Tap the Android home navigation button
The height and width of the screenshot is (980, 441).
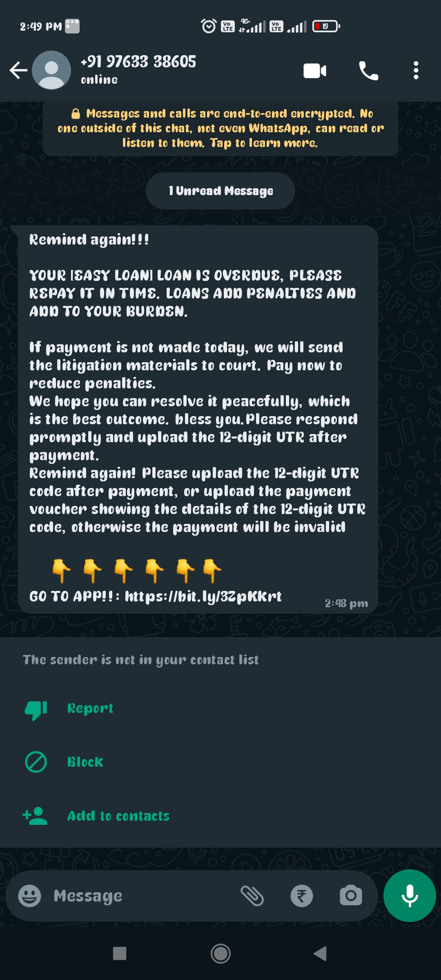click(x=220, y=954)
